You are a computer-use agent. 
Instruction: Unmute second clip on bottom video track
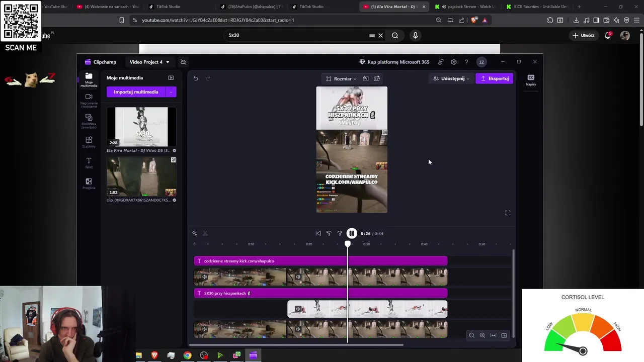click(298, 329)
